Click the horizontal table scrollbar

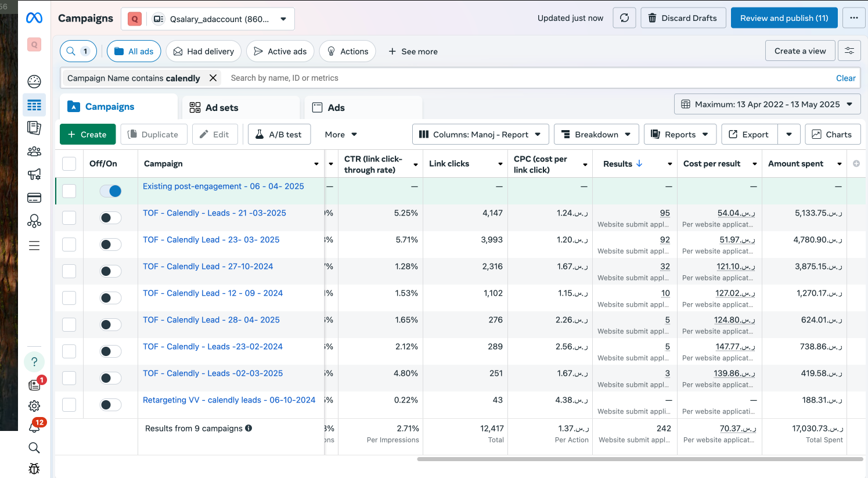pos(639,459)
